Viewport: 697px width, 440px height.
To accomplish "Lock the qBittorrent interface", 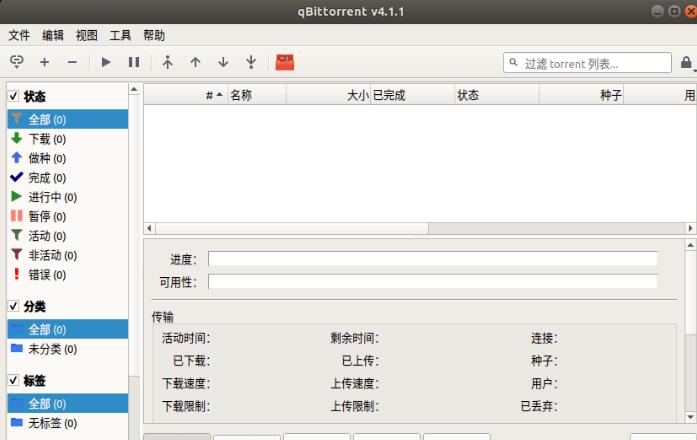I will (x=686, y=63).
